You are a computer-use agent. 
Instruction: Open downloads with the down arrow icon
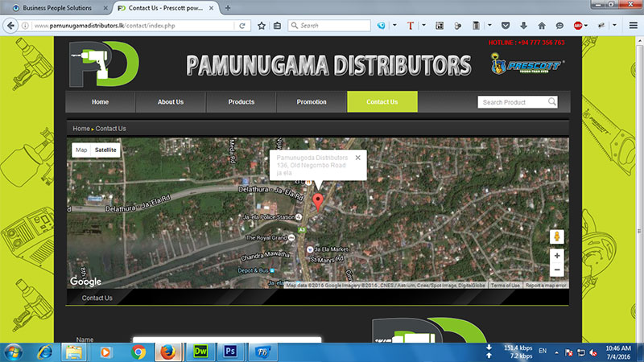524,26
